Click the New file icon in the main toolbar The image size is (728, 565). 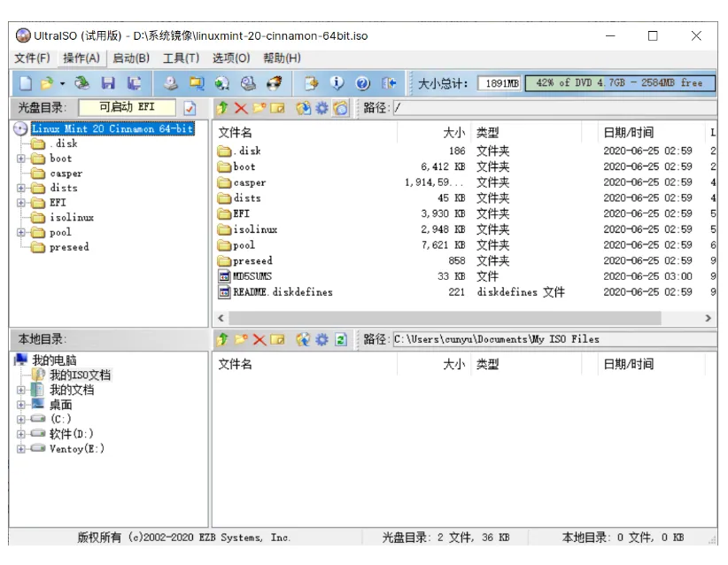26,83
